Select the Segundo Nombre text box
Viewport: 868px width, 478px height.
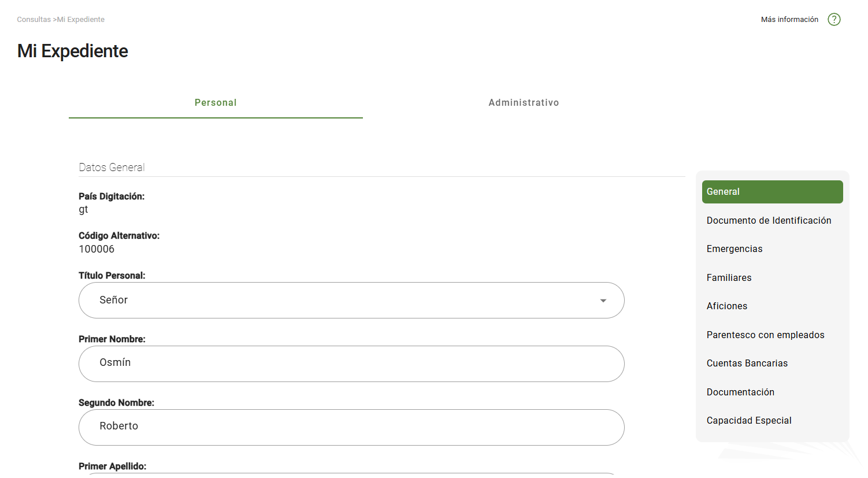pyautogui.click(x=351, y=427)
